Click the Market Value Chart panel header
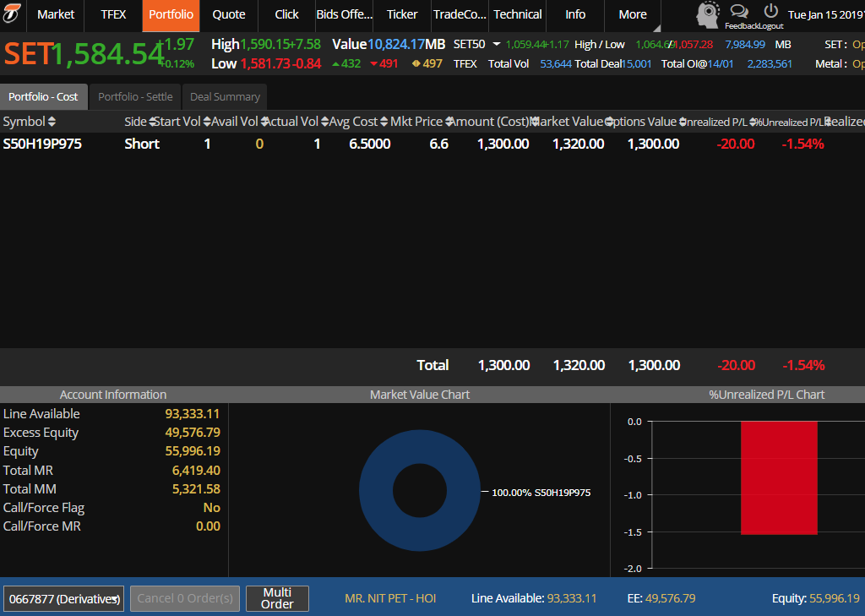Viewport: 865px width, 616px height. [420, 395]
